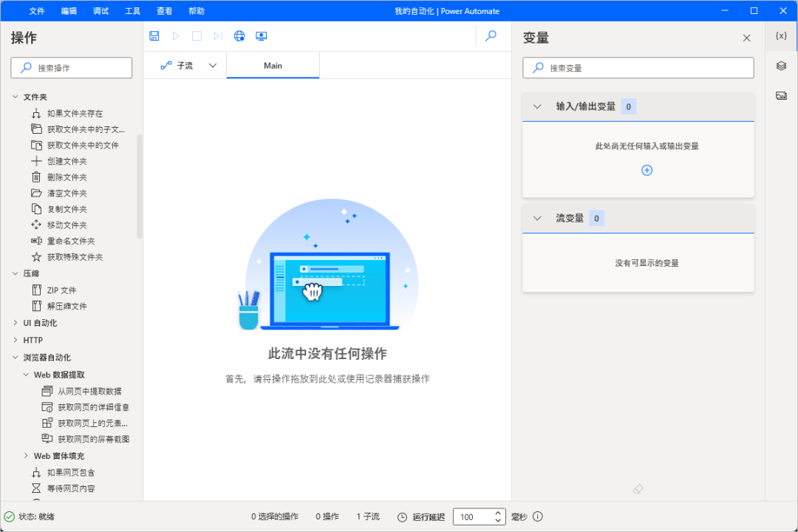Click the Save flow icon

pos(154,36)
